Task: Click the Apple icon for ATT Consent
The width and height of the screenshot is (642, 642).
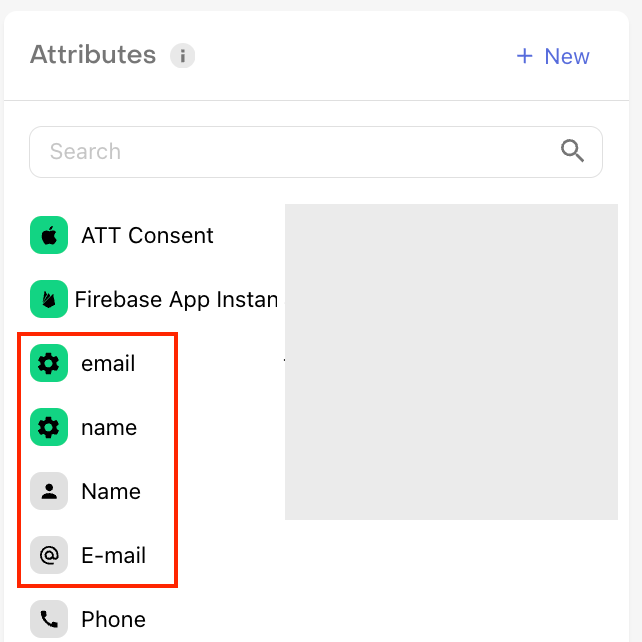Action: click(49, 235)
